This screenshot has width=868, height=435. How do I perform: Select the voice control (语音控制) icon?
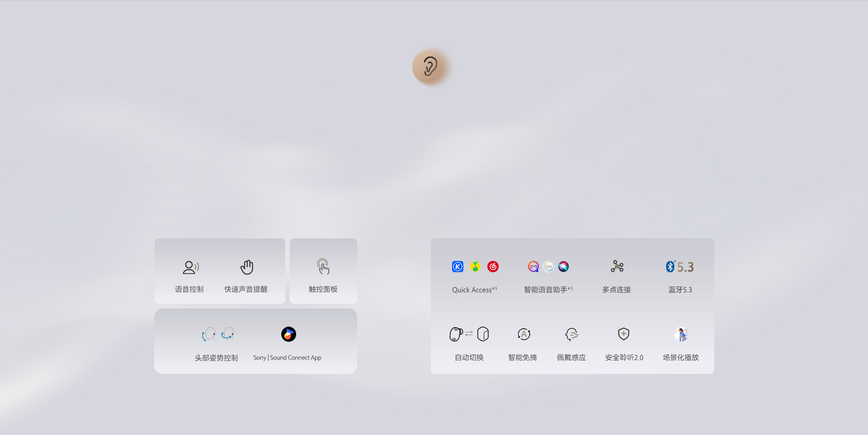coord(191,267)
